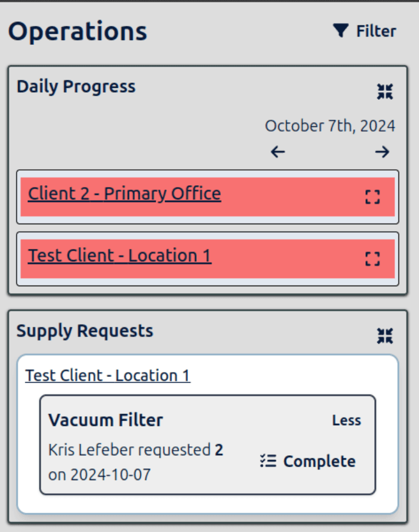Image resolution: width=419 pixels, height=532 pixels.
Task: Select the Vacuum Filter title
Action: click(x=105, y=420)
